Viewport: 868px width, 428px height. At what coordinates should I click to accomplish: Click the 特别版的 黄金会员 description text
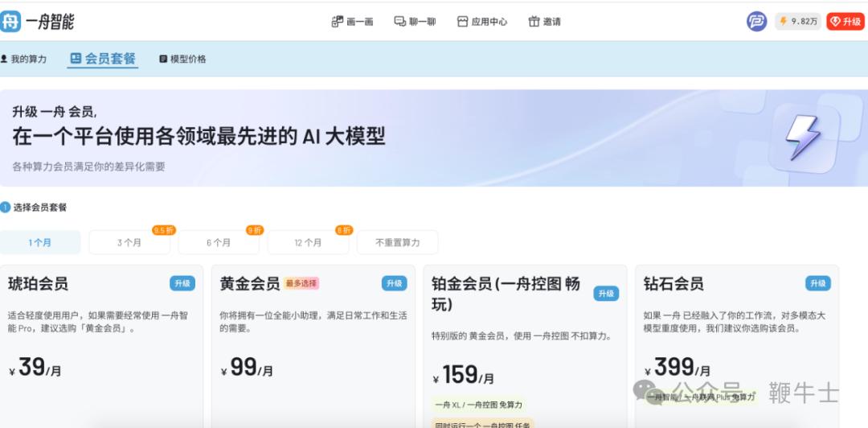point(522,336)
